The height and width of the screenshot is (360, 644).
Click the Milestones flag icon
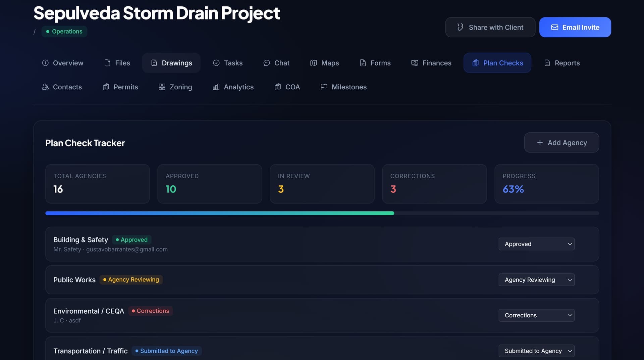(x=324, y=87)
